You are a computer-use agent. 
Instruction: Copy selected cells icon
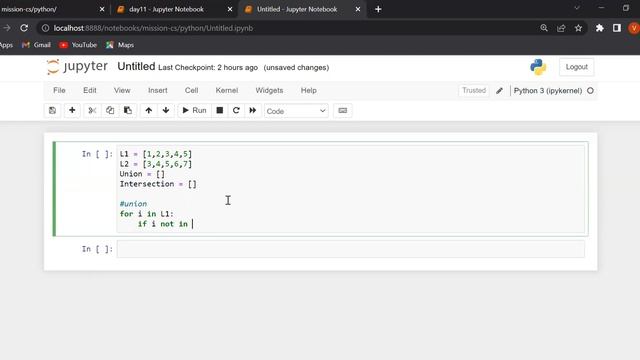pyautogui.click(x=110, y=111)
